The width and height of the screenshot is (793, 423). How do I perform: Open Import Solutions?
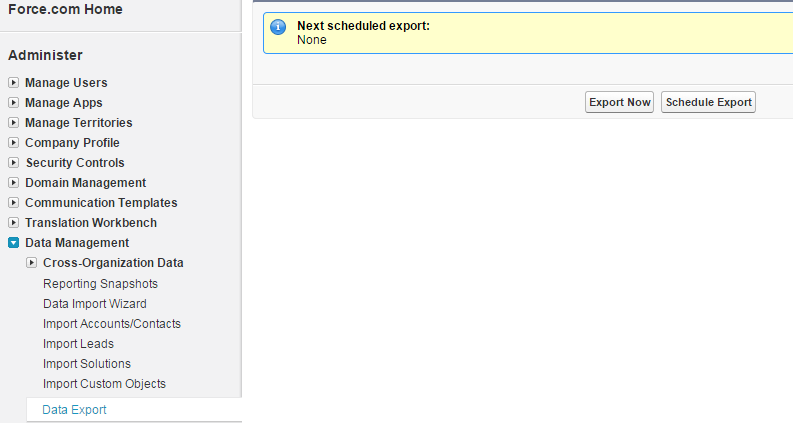(x=87, y=364)
